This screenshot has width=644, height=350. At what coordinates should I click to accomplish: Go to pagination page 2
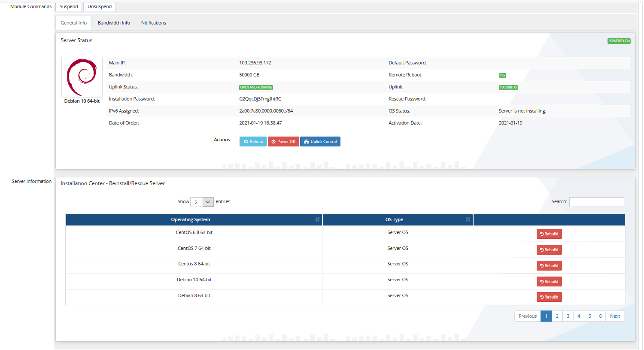(557, 316)
